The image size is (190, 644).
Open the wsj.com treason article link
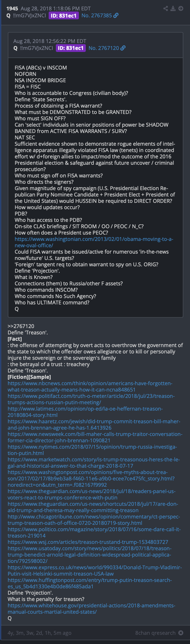click(88, 542)
